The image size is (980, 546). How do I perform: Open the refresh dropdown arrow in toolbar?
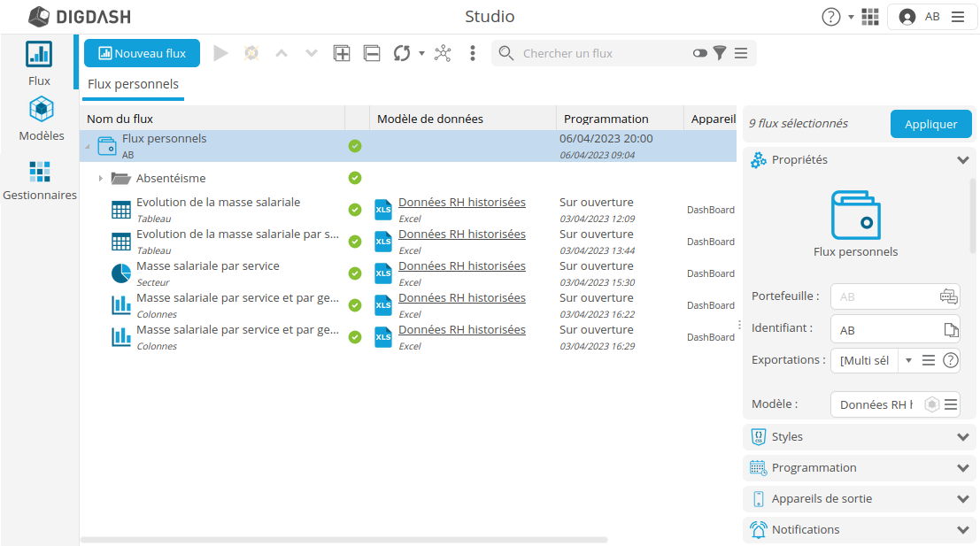click(x=421, y=53)
